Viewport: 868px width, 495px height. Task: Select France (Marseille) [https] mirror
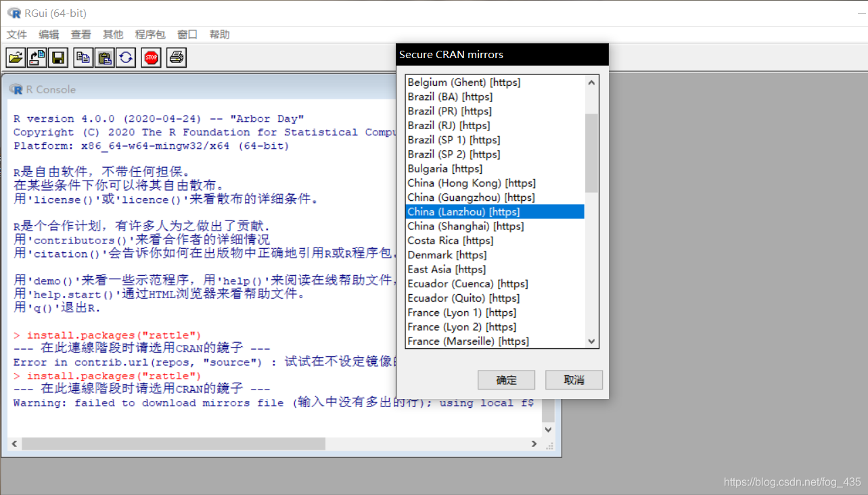coord(495,341)
